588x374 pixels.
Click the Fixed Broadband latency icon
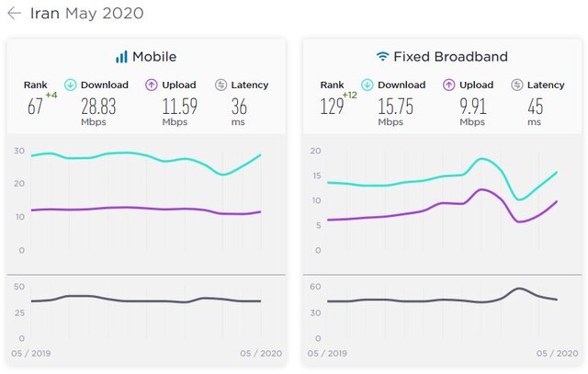(x=517, y=85)
